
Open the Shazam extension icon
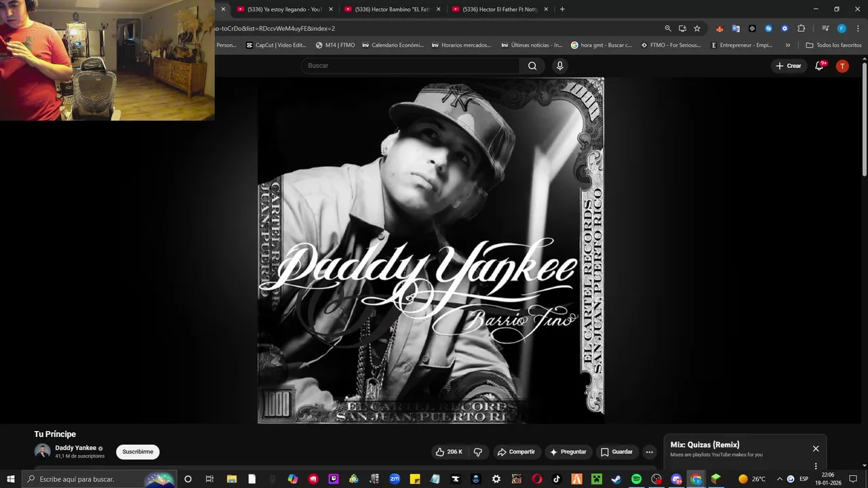[768, 28]
